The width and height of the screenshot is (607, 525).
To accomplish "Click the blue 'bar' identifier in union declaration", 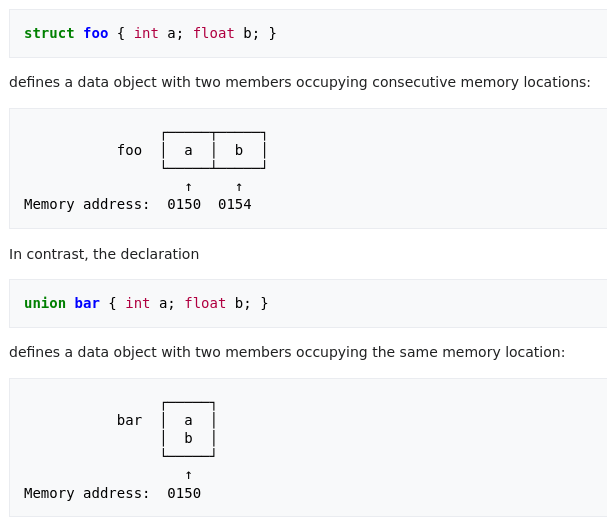I will (87, 303).
